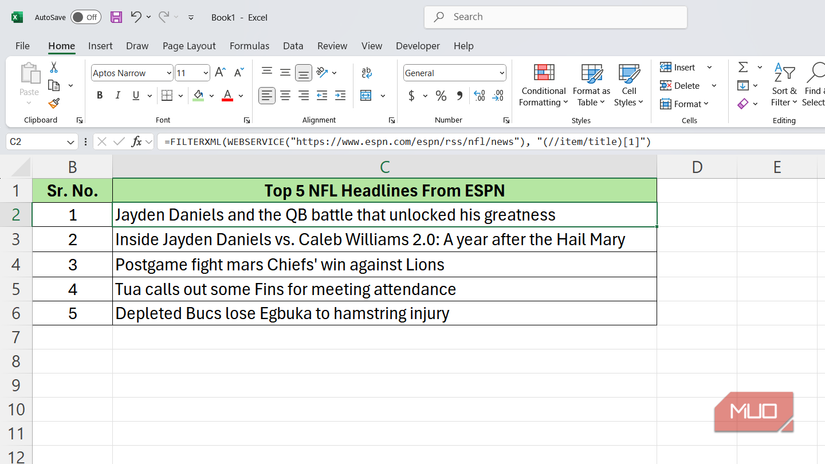Click the Insert Function fx icon

tap(136, 142)
